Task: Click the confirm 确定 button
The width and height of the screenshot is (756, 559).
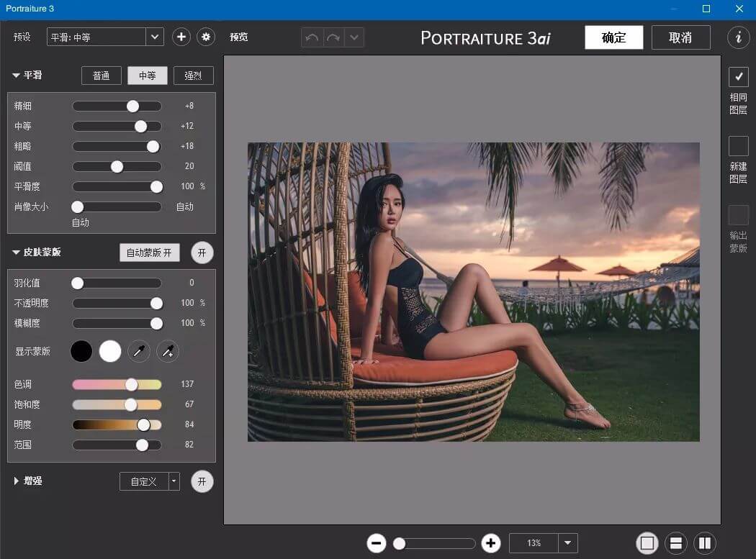Action: point(613,38)
